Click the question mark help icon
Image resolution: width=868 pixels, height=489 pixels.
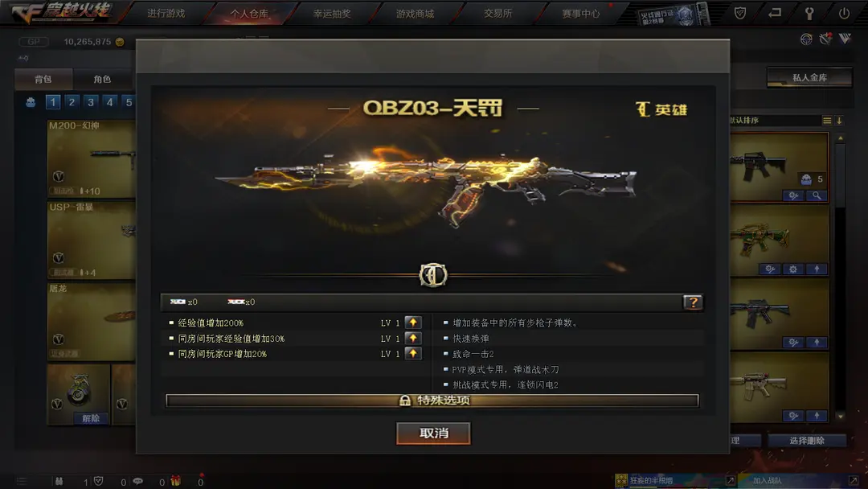pos(693,302)
